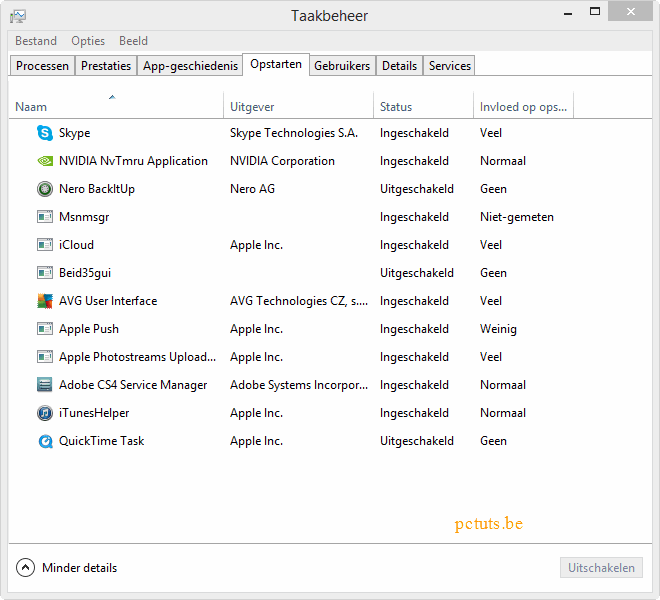Select the Msnmsgr startup entry
Screen dimensions: 660x600
(x=86, y=217)
